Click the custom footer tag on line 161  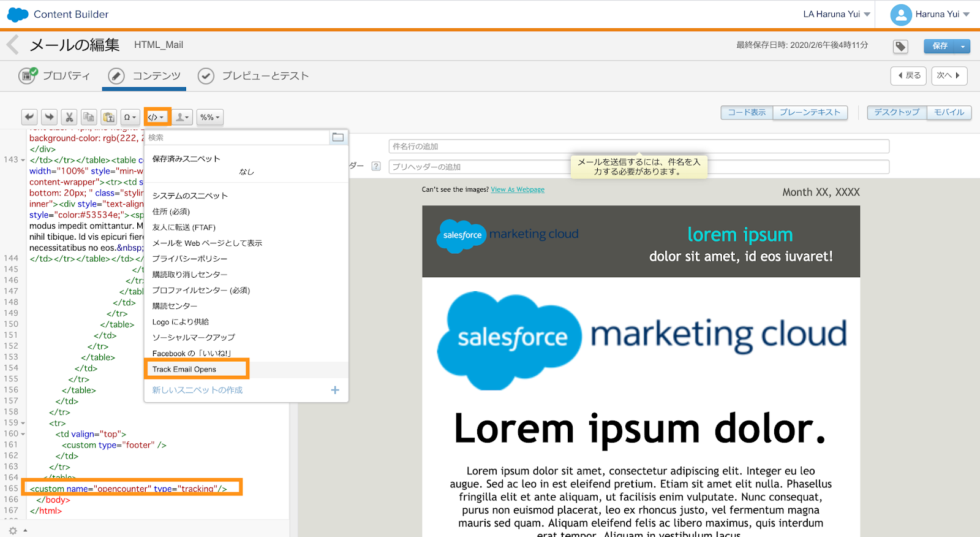coord(114,445)
